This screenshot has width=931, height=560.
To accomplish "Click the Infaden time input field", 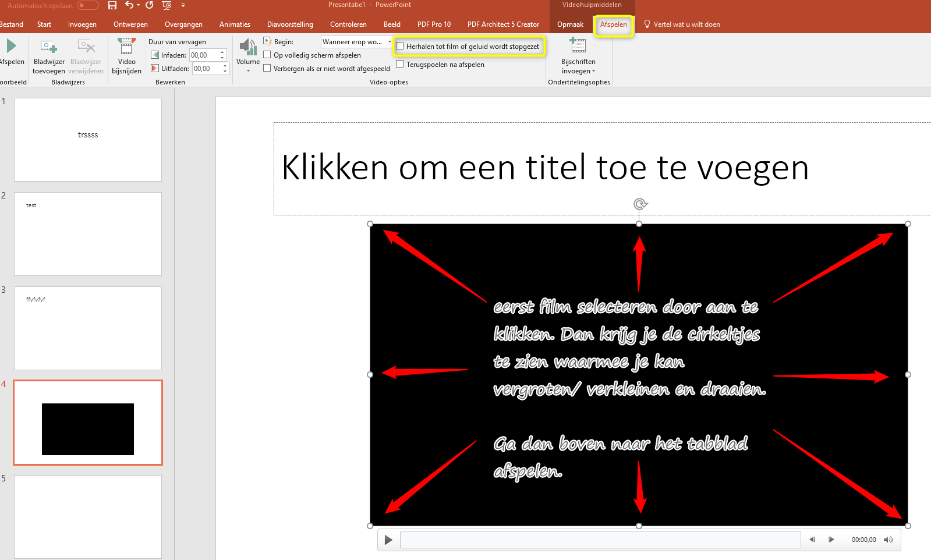I will (x=204, y=55).
